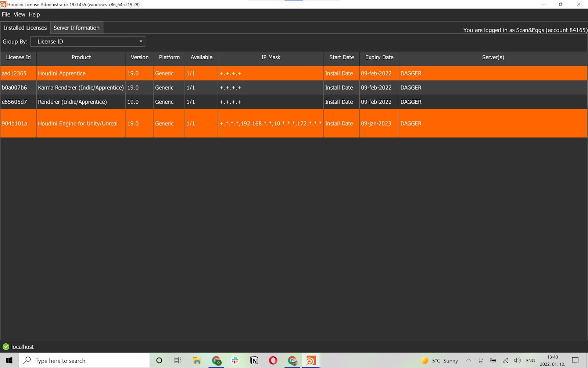
Task: Click the IP mask starting with +.*.*.*,192.168
Action: click(270, 123)
